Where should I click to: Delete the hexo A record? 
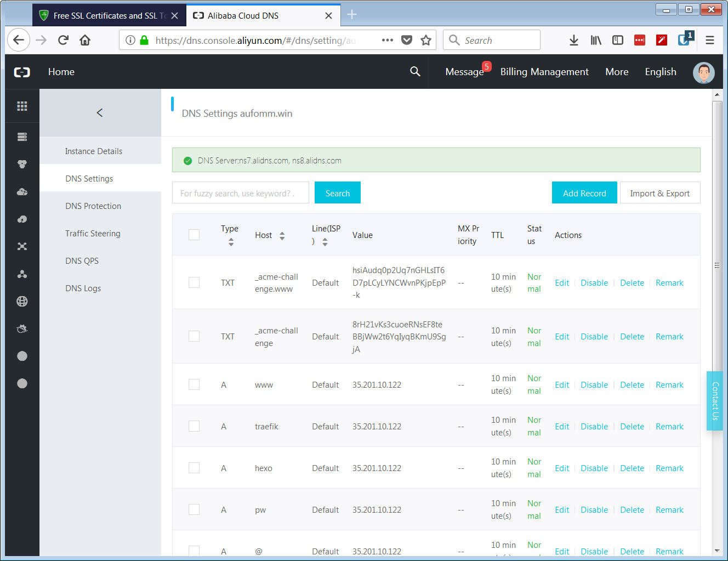click(x=632, y=468)
